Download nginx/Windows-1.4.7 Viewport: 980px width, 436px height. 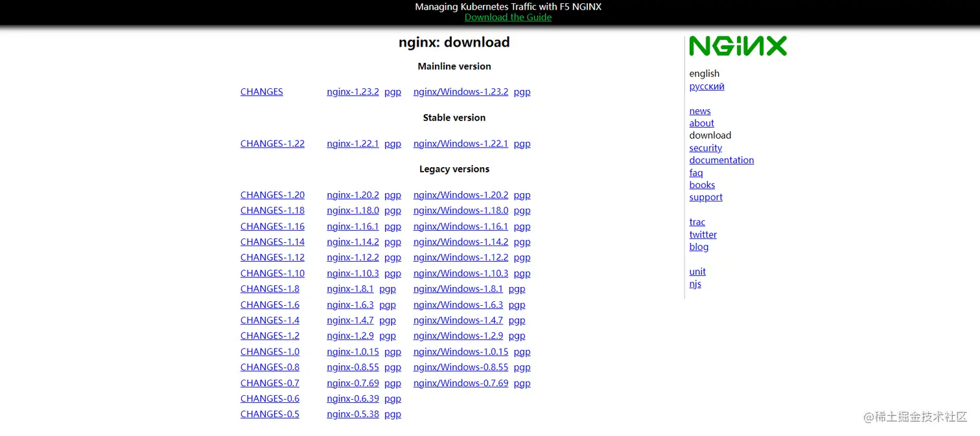tap(458, 321)
